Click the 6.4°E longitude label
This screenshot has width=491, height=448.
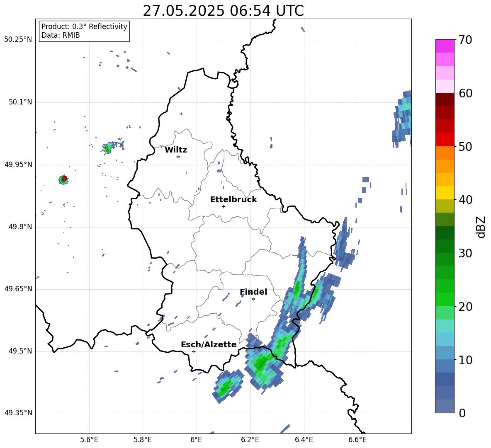(304, 440)
